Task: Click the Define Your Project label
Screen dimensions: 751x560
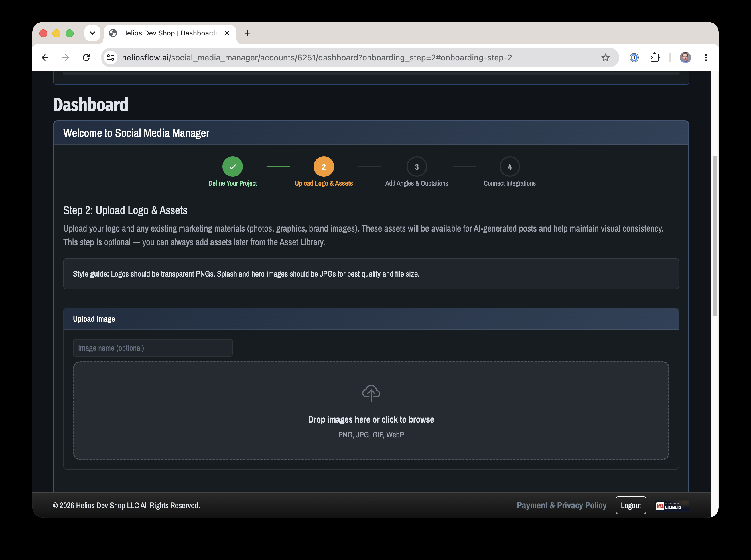Action: pyautogui.click(x=232, y=183)
